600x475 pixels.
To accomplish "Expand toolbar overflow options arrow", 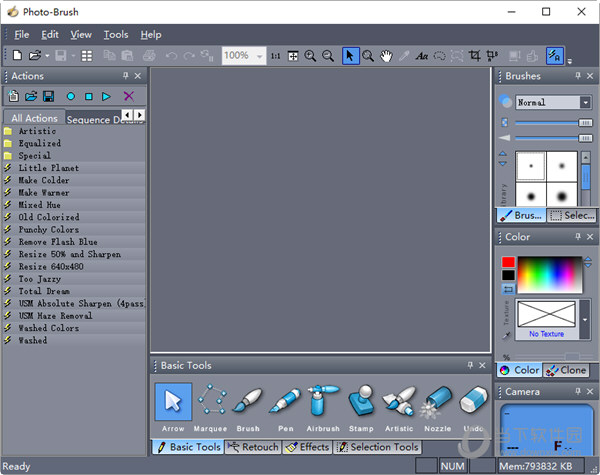I will (570, 61).
